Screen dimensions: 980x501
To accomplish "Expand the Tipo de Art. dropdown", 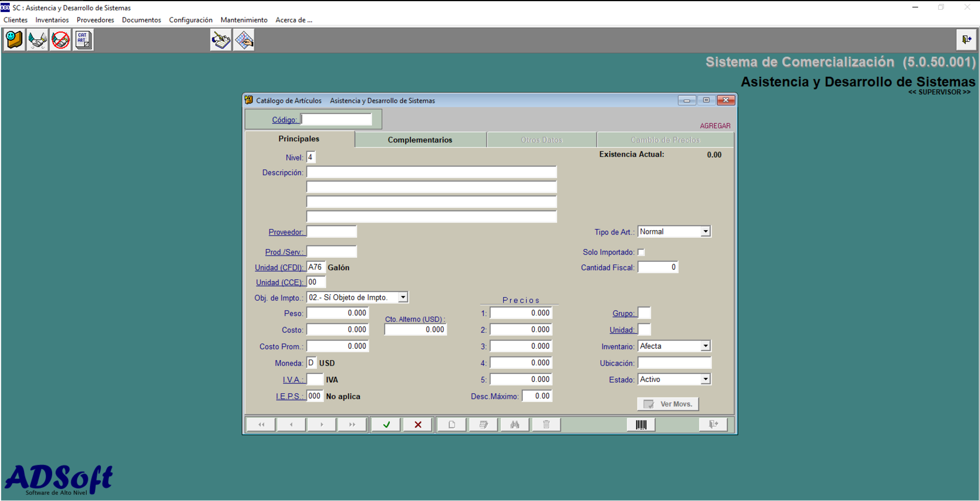I will click(x=705, y=232).
